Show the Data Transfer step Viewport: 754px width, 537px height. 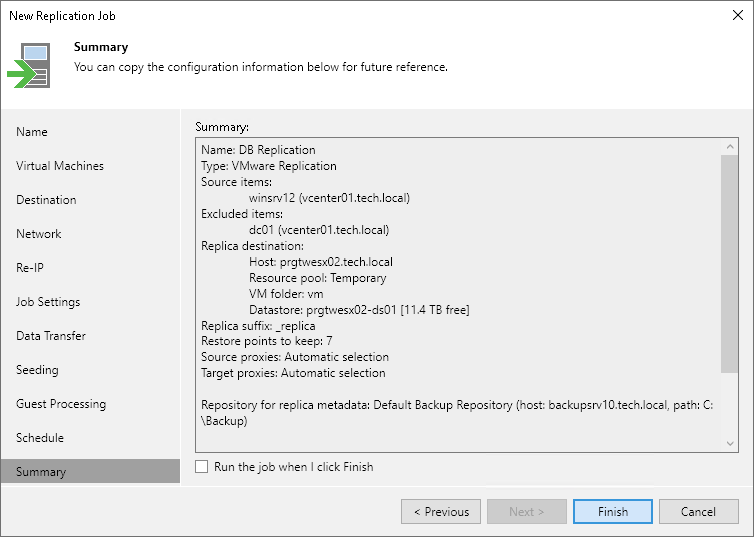click(x=51, y=336)
